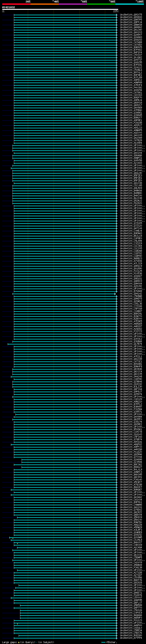The height and width of the screenshot is (644, 146).
Task: Select the UniRef100_Q92928 label
Action: point(131,583)
